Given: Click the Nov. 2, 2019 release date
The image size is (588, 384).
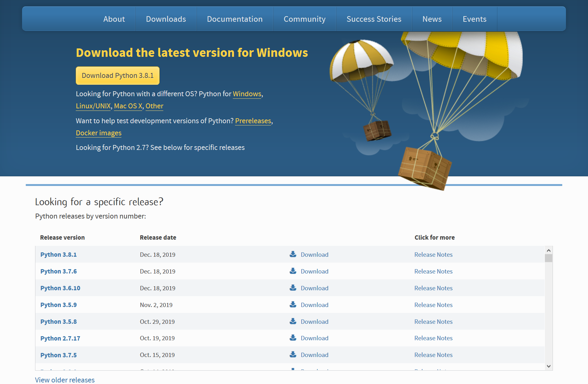Looking at the screenshot, I should click(x=156, y=305).
